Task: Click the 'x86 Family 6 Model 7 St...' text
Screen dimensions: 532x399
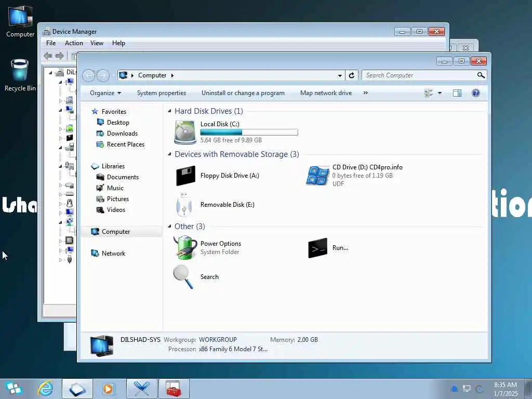Action: coord(233,349)
